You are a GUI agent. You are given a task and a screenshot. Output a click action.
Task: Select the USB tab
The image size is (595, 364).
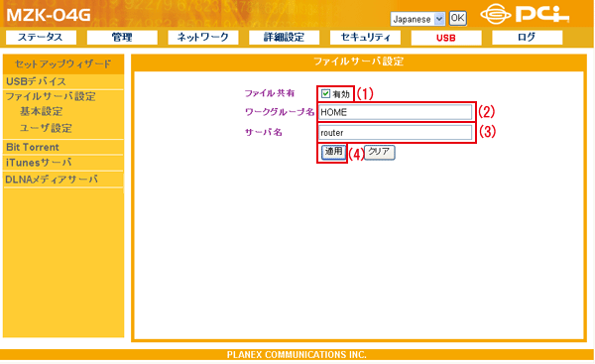click(x=446, y=38)
